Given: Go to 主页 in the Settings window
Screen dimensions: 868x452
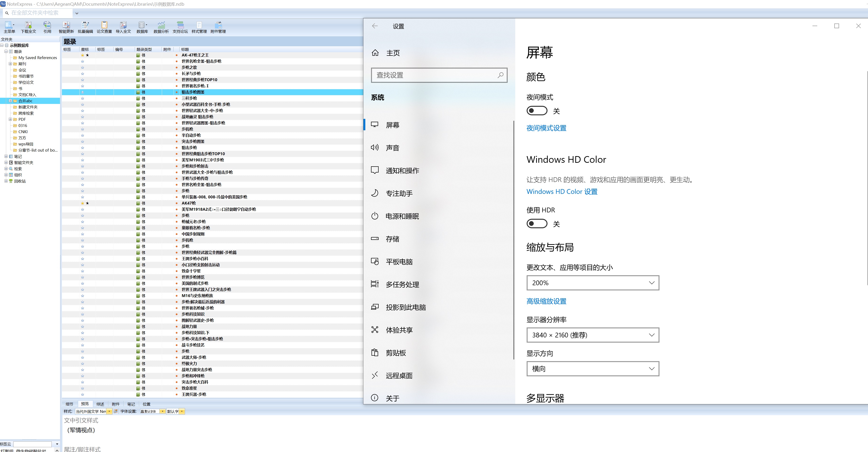Looking at the screenshot, I should [x=393, y=53].
